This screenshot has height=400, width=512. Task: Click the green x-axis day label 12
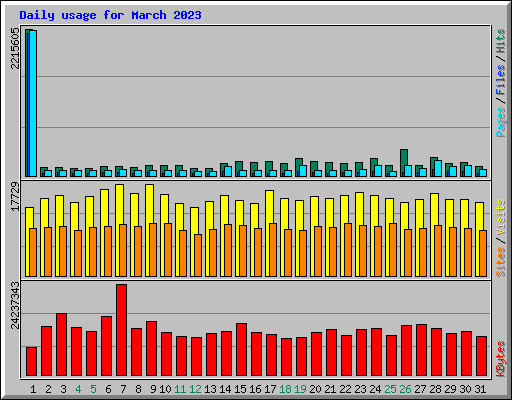(195, 389)
